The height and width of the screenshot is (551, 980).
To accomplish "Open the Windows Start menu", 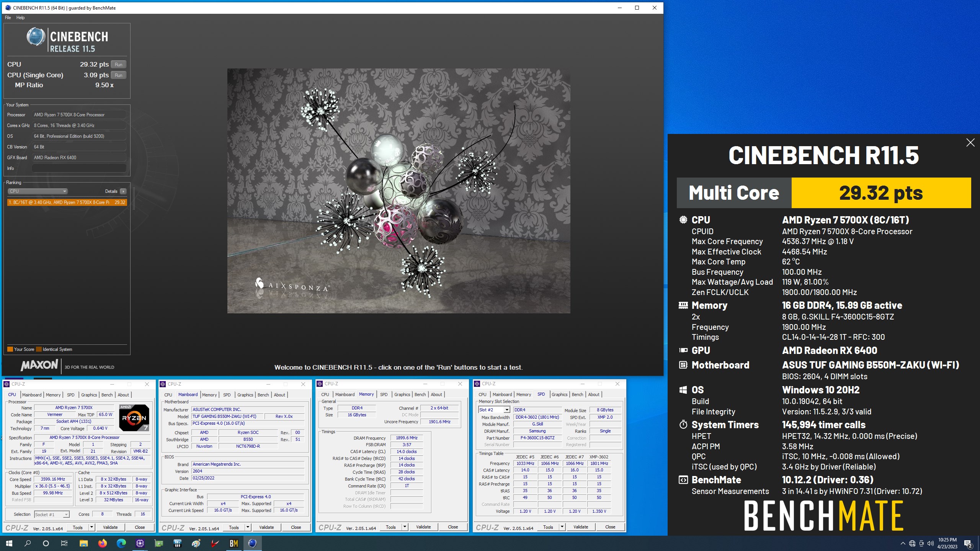I will (x=9, y=543).
